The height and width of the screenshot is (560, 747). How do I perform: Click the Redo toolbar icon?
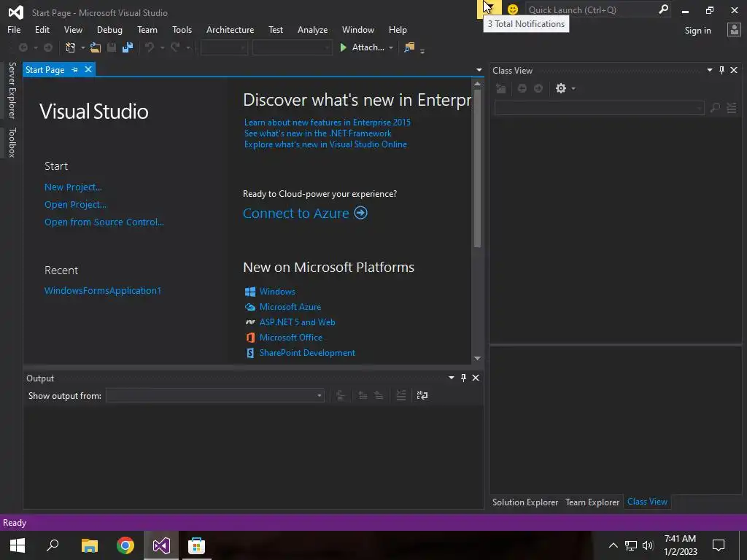pos(175,47)
